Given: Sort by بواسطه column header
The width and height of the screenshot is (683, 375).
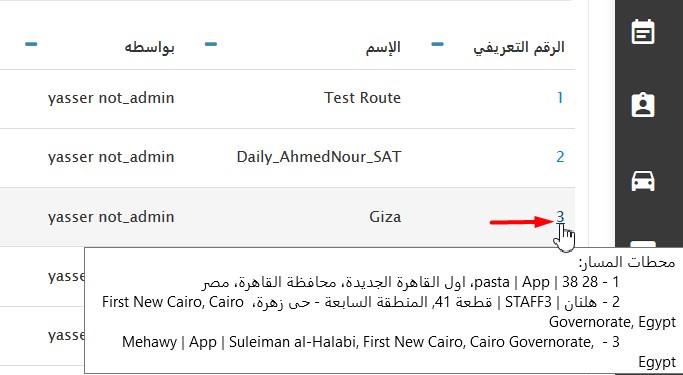Looking at the screenshot, I should [149, 47].
